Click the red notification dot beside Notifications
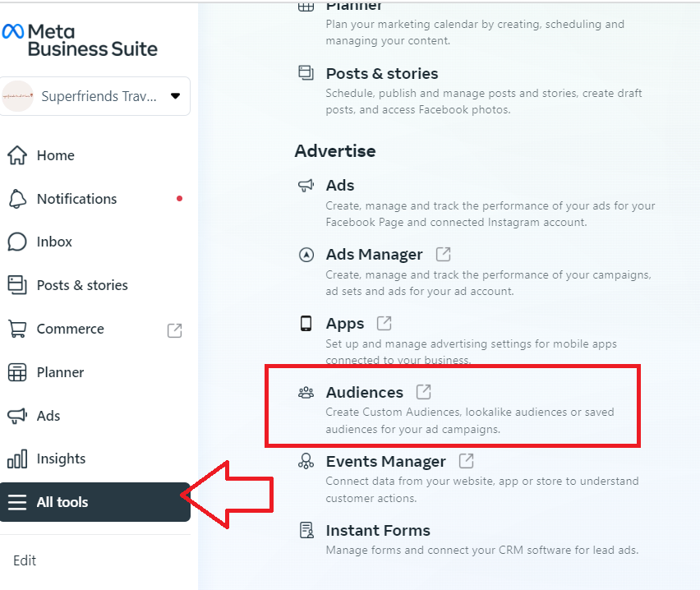This screenshot has height=590, width=700. click(x=179, y=199)
